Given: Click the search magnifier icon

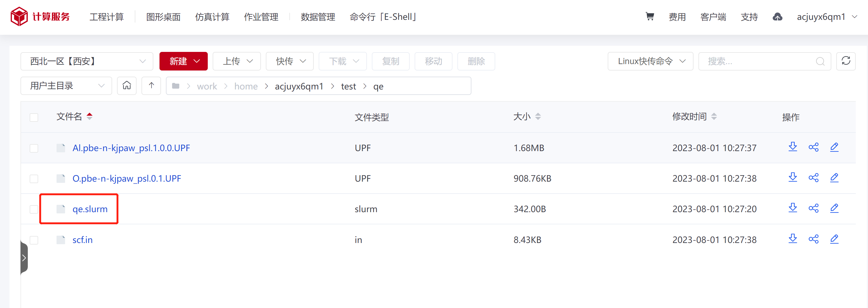Looking at the screenshot, I should [820, 61].
